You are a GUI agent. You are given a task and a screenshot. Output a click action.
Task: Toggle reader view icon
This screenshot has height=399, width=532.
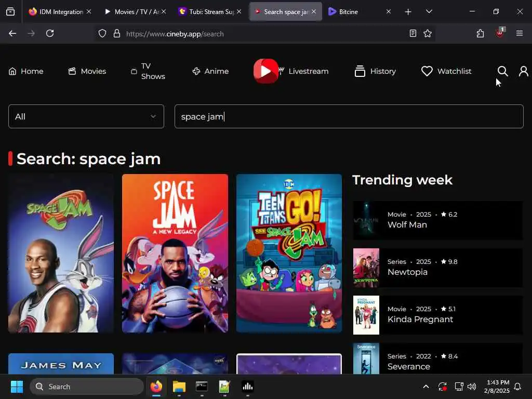tap(413, 33)
